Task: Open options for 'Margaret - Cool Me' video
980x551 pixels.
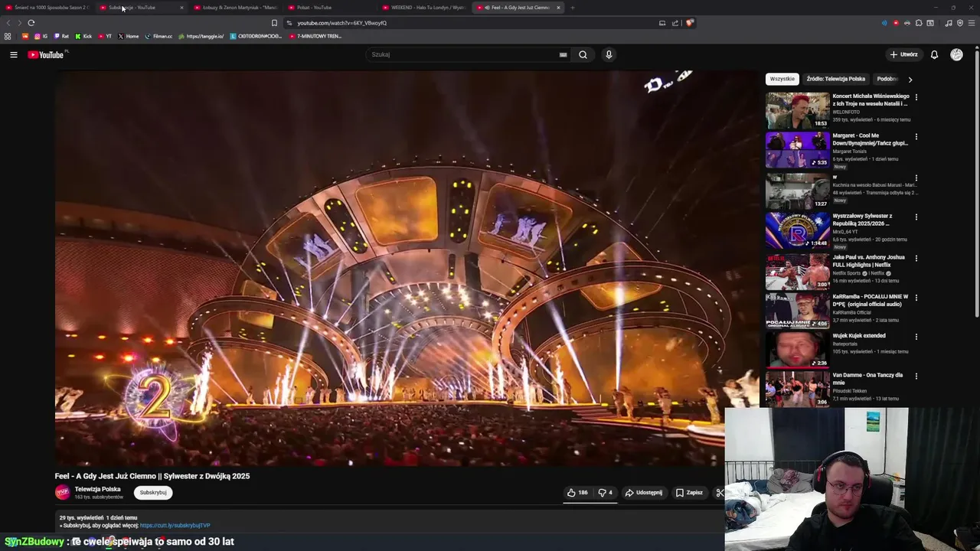Action: click(x=916, y=137)
